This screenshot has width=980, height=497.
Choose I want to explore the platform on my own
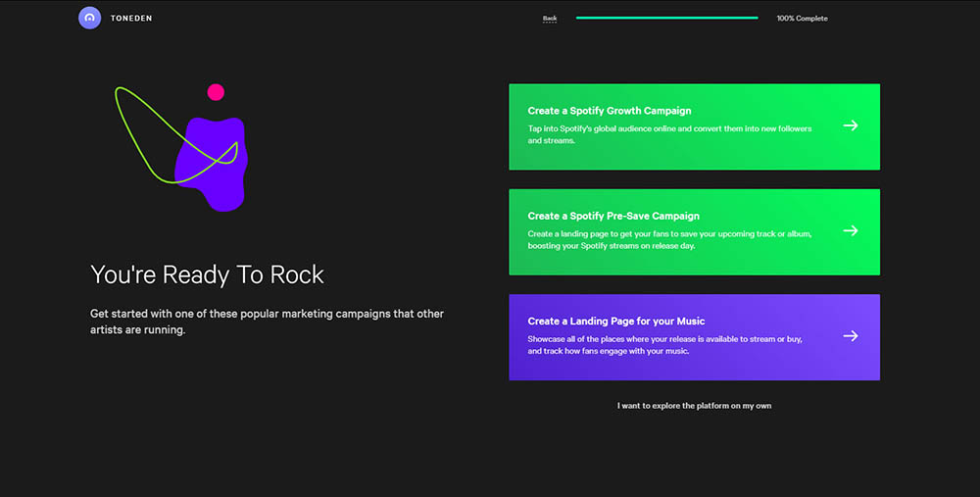[x=695, y=406]
